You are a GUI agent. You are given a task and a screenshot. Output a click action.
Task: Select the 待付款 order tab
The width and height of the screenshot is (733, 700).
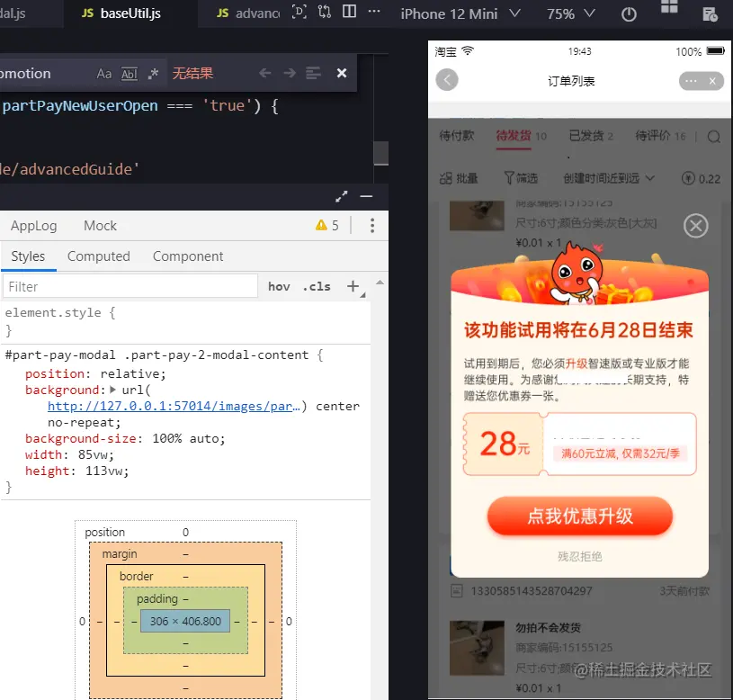click(x=457, y=136)
